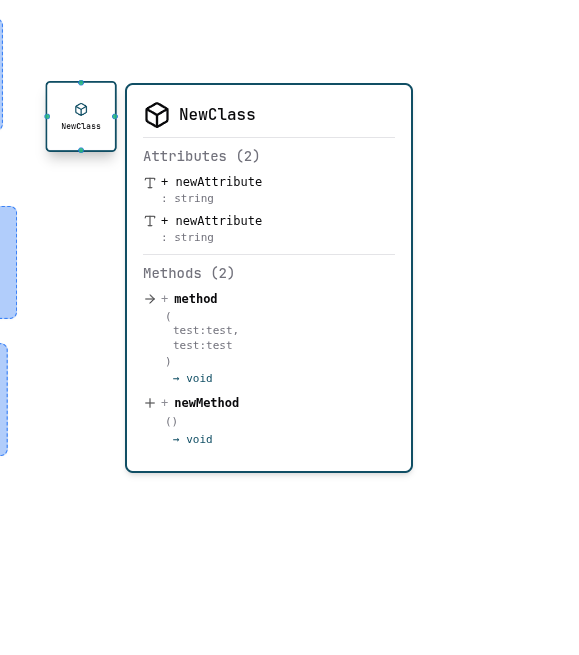Select the left connection handle of the NewClass node
This screenshot has width=579, height=655.
coord(47,117)
